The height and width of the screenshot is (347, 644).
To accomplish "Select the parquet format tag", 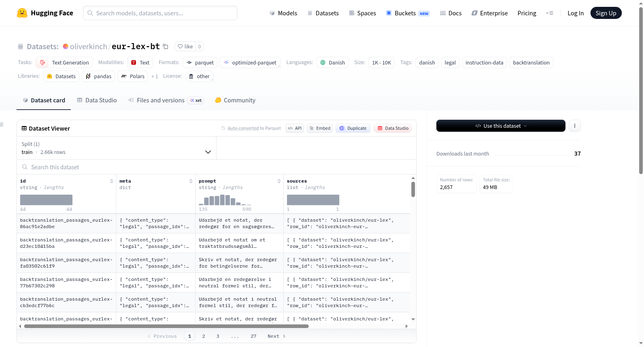I will [200, 62].
